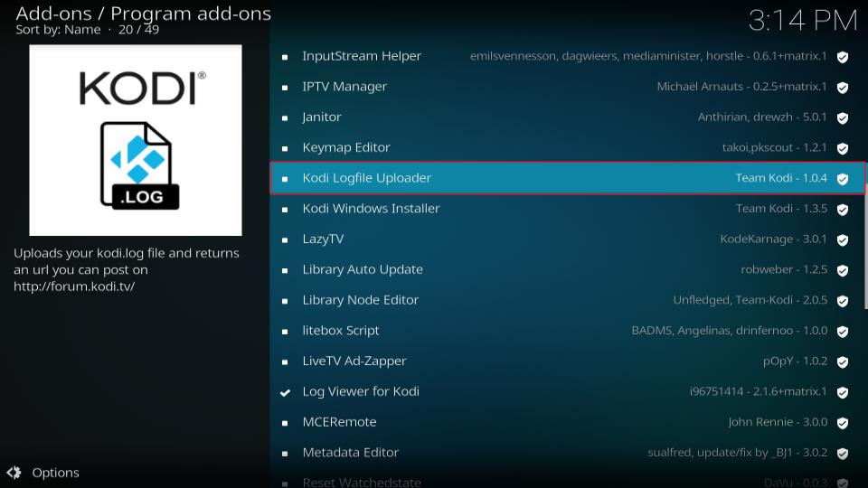Select the InputStream Helper add-on
The height and width of the screenshot is (488, 868).
[x=568, y=56]
